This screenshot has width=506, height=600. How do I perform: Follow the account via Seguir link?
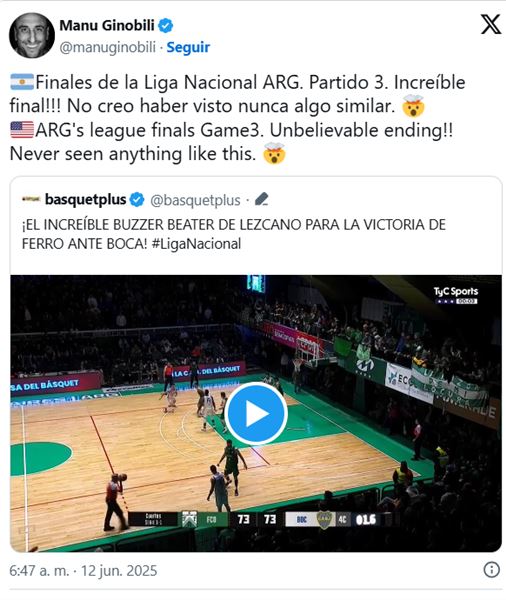[x=188, y=47]
